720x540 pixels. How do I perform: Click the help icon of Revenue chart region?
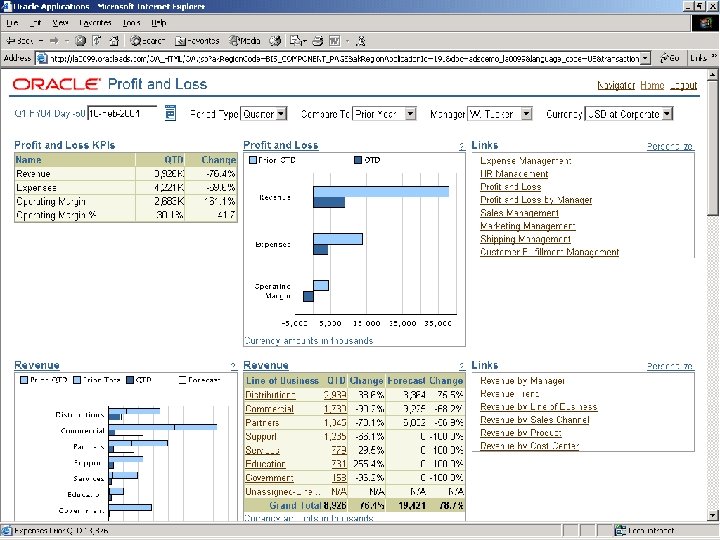click(x=233, y=366)
